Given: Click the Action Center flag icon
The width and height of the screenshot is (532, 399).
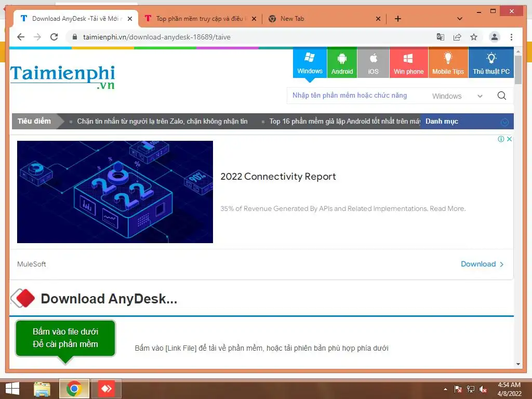Looking at the screenshot, I should [x=458, y=389].
